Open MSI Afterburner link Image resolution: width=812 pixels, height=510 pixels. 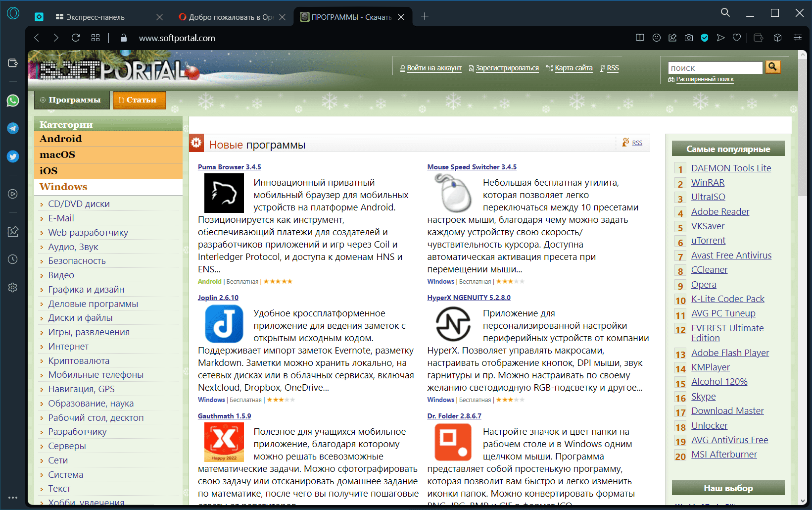(724, 454)
